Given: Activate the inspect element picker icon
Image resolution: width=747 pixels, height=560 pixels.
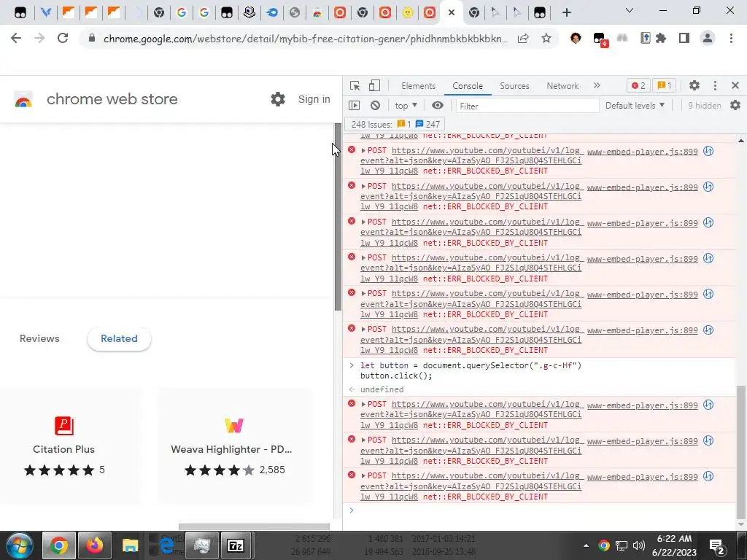Looking at the screenshot, I should 355,86.
